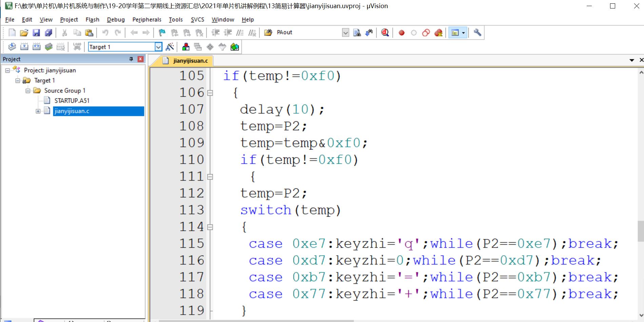Image resolution: width=644 pixels, height=322 pixels.
Task: Open find text combo dropdown showing PAout
Action: click(x=345, y=33)
